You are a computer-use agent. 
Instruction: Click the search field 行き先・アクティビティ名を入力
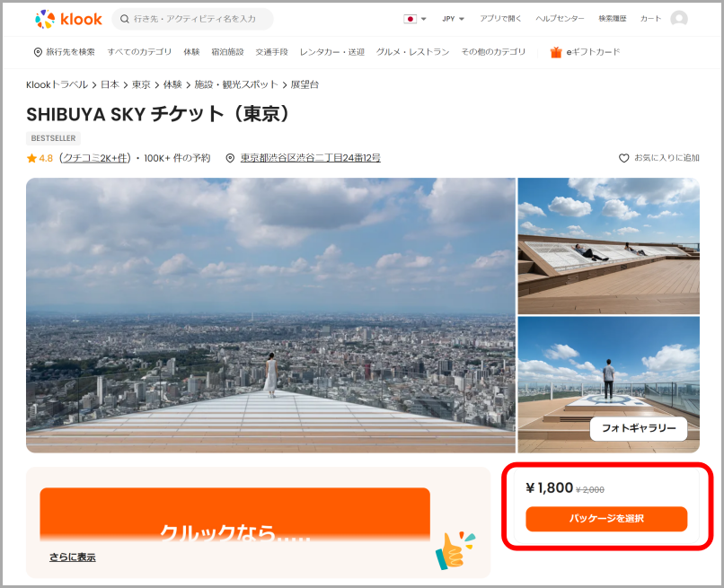click(194, 19)
